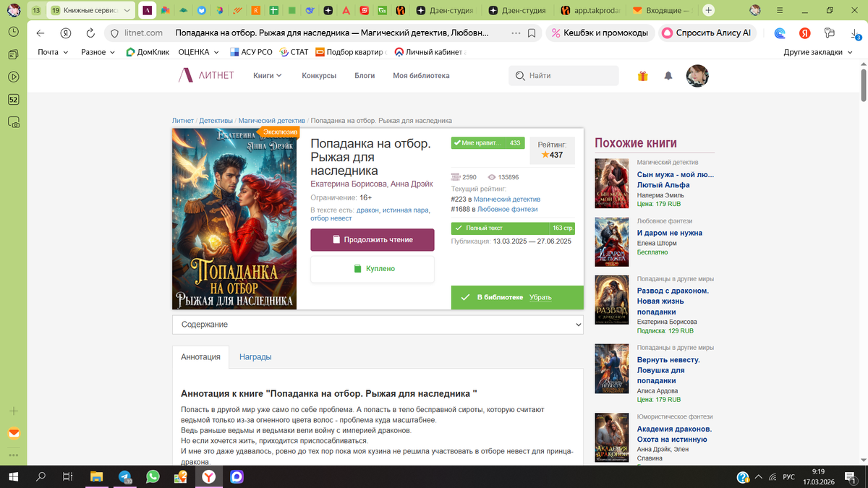The height and width of the screenshot is (488, 868).
Task: Add a sidebar shortcut with plus icon
Action: [x=13, y=411]
